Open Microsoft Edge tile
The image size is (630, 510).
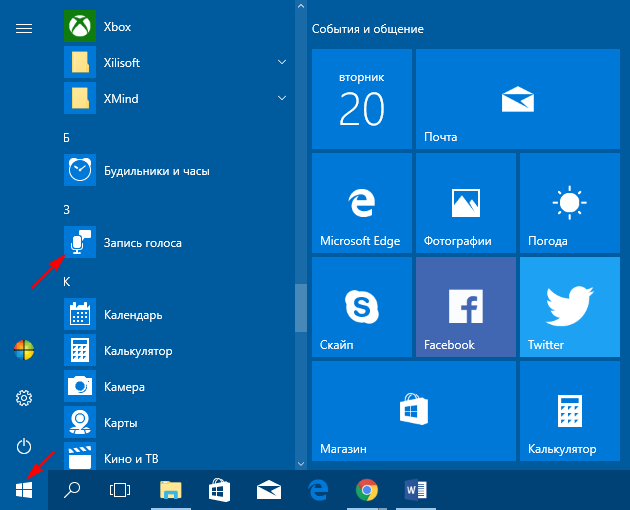click(360, 202)
